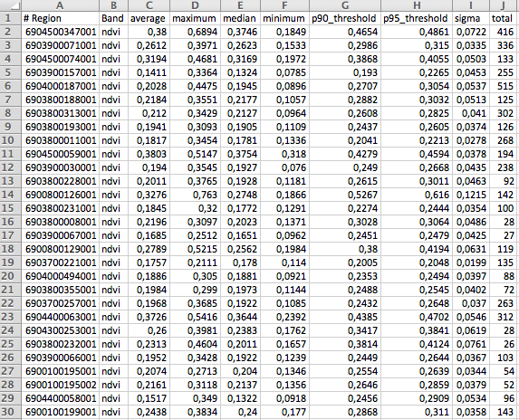Select column G header
This screenshot has height=420, width=519.
coord(345,5)
